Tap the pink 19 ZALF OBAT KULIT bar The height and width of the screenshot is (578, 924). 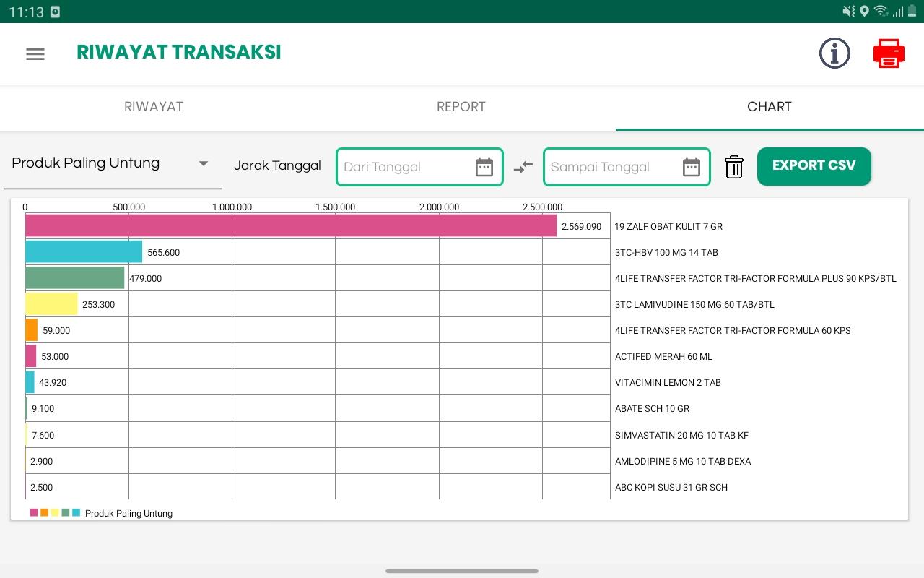pyautogui.click(x=291, y=226)
